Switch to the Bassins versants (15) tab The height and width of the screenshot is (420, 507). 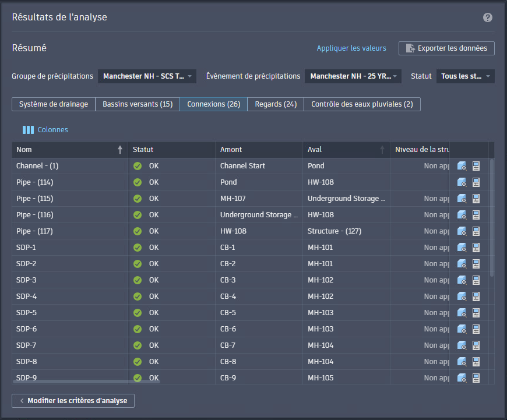(138, 104)
